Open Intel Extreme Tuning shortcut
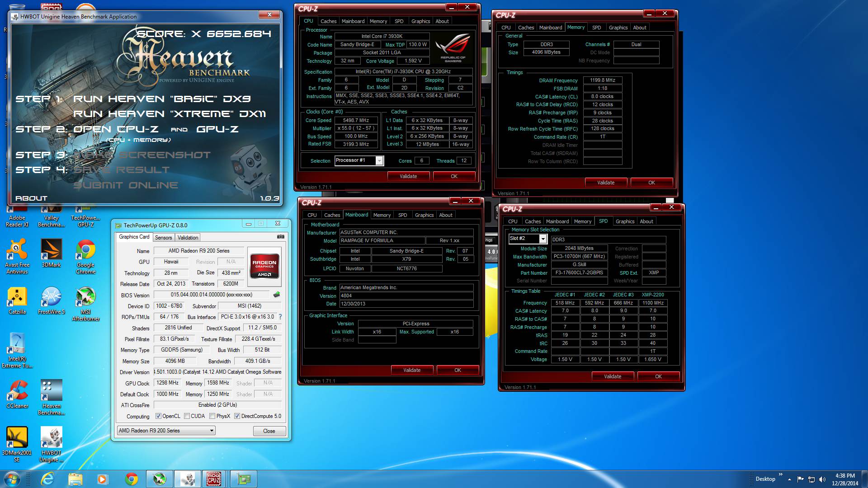This screenshot has height=488, width=868. [17, 351]
